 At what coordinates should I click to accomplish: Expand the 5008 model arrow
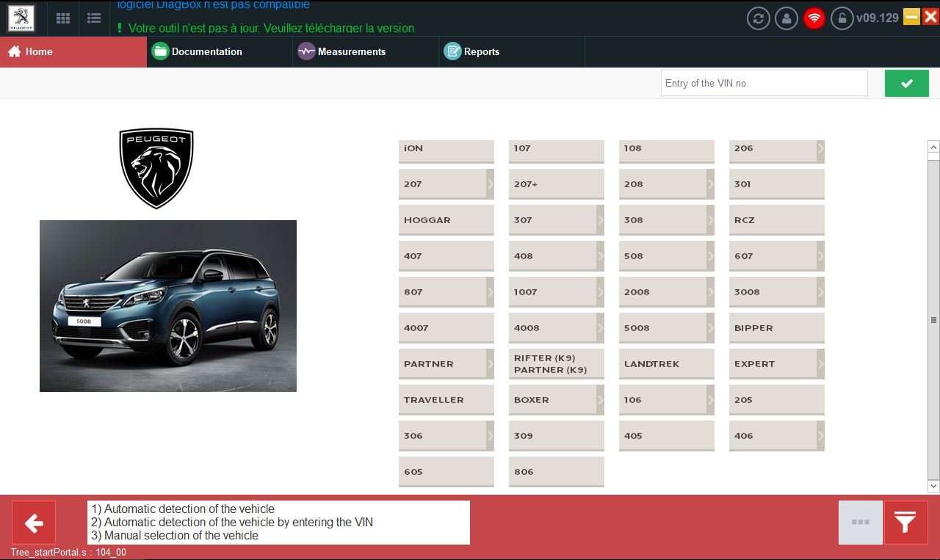point(710,328)
